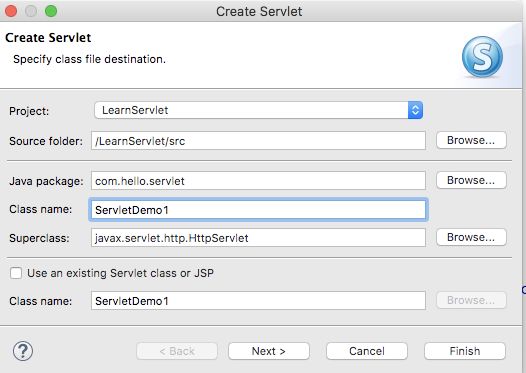This screenshot has width=526, height=373.
Task: Click the Cancel button
Action: point(367,351)
